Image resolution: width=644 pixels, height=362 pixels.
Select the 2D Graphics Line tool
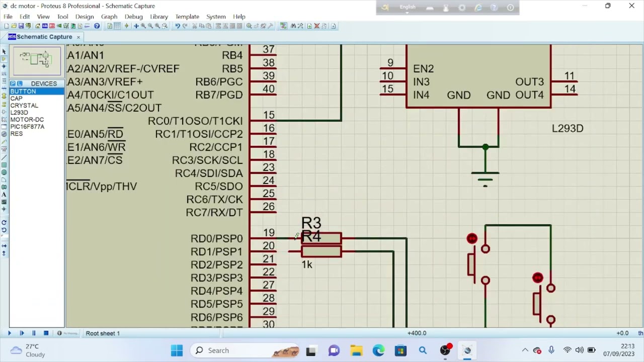tap(4, 157)
